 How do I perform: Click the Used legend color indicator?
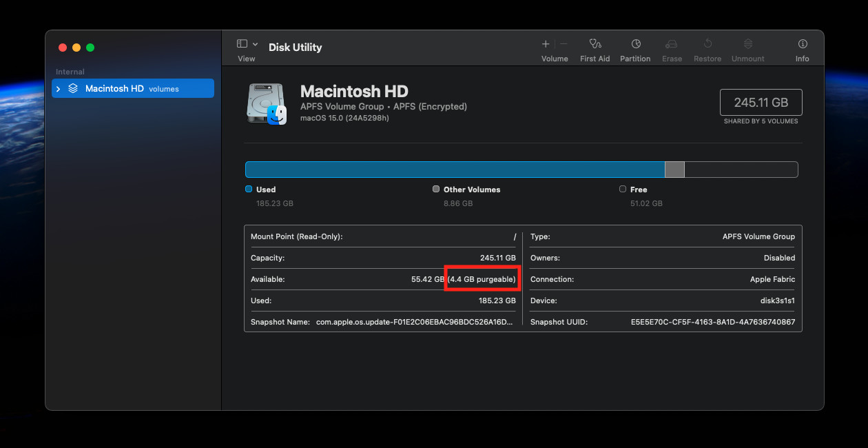coord(249,189)
